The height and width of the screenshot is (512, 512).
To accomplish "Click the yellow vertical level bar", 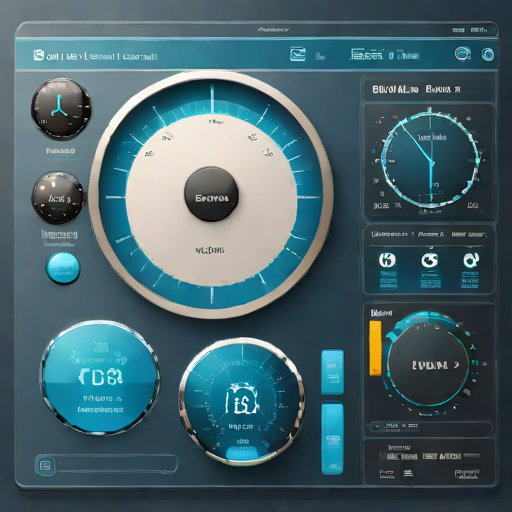I will pyautogui.click(x=375, y=348).
